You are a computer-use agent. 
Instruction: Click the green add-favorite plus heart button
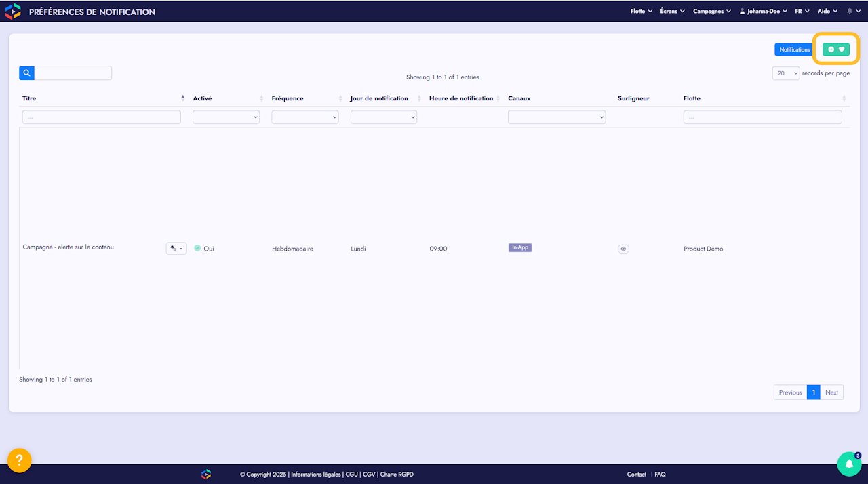[x=836, y=49]
